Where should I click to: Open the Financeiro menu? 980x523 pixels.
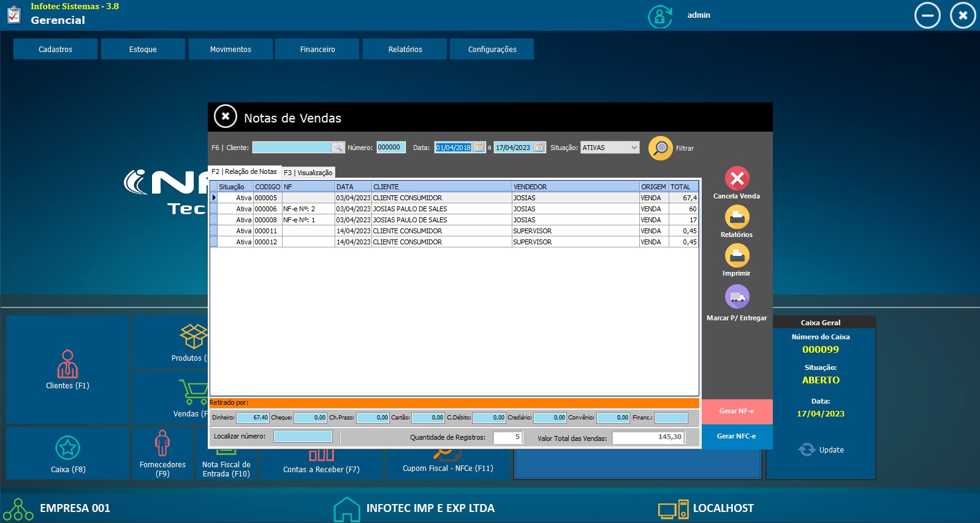pos(317,49)
